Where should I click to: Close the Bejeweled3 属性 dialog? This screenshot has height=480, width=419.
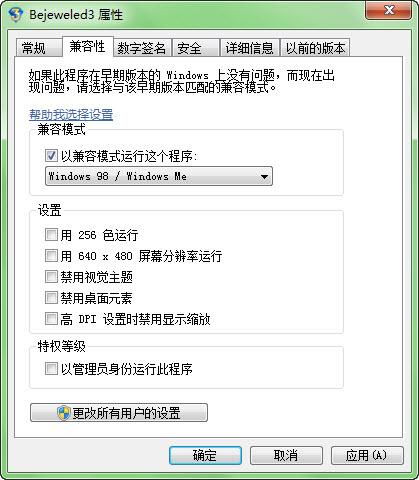(388, 10)
